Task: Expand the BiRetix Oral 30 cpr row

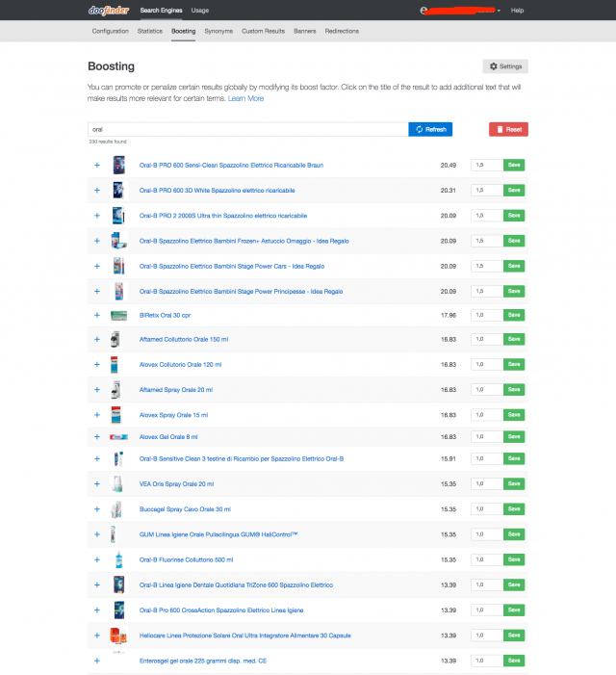Action: (97, 315)
